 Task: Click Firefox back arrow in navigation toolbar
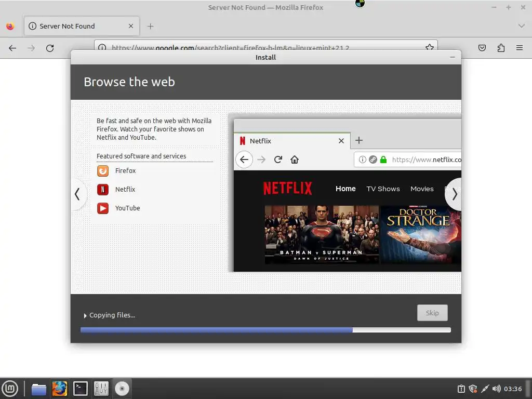[x=12, y=48]
